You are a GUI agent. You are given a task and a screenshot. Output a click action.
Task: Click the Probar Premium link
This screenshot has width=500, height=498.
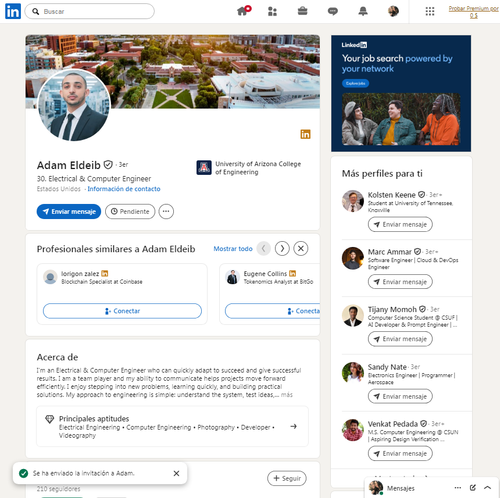473,12
